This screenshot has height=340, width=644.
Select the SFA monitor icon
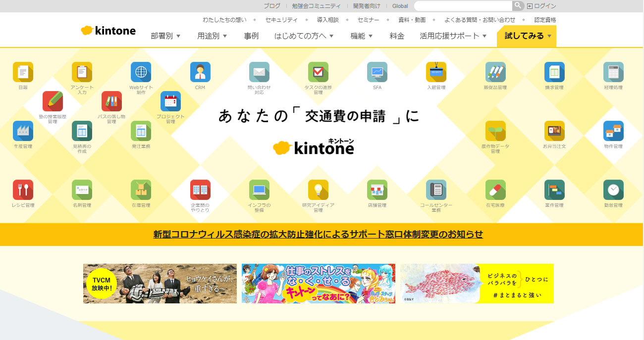tap(377, 72)
